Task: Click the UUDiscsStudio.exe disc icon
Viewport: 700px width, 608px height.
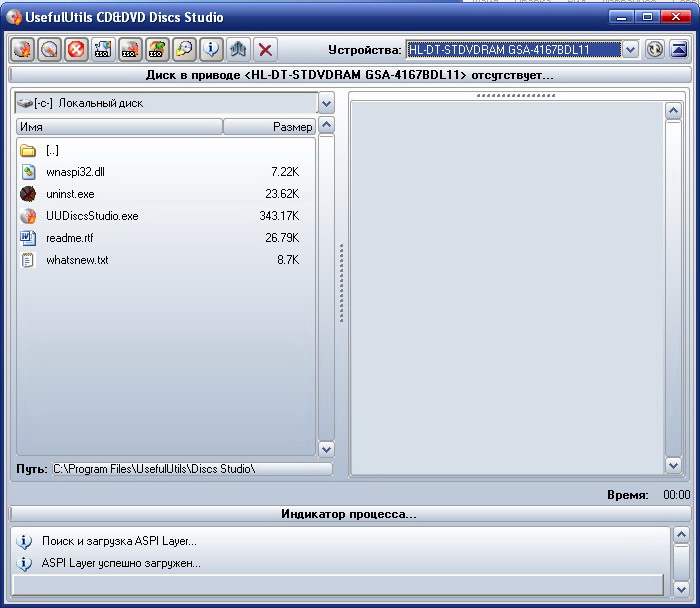Action: point(28,216)
